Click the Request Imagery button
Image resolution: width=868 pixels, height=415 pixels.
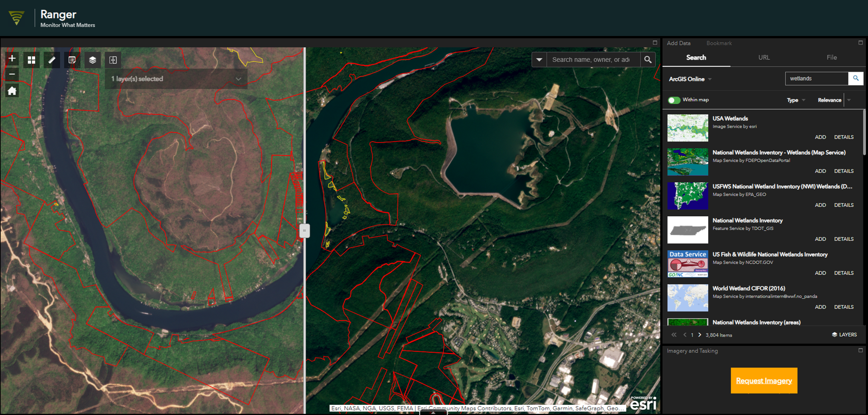point(764,381)
